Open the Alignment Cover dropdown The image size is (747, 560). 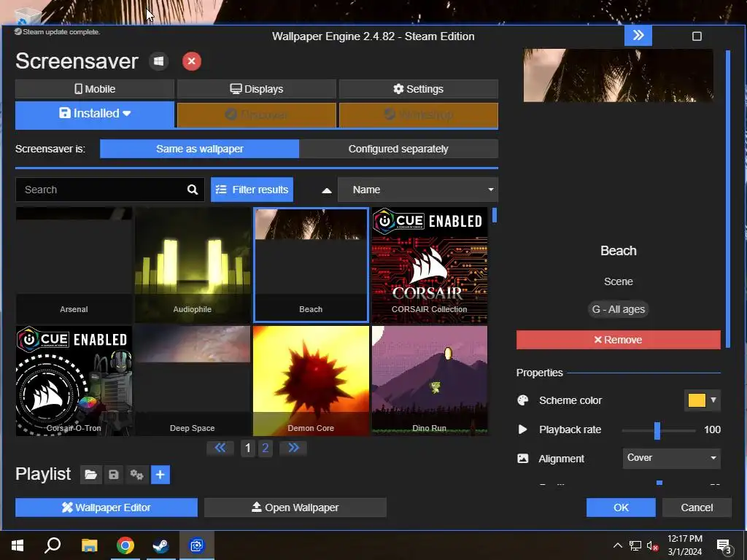[x=672, y=458]
